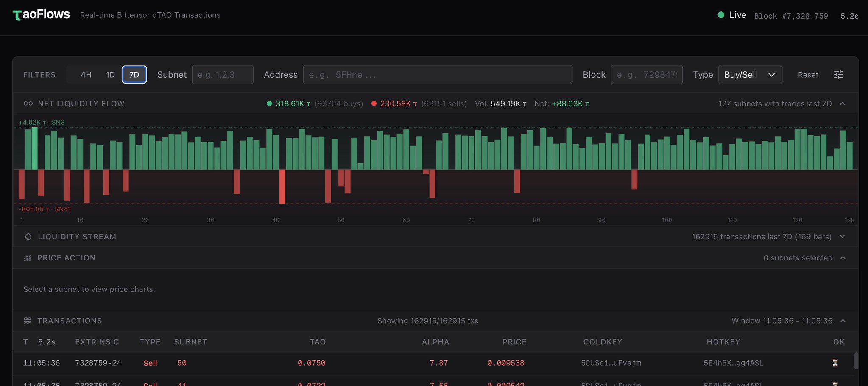Click the hourglass icon in first transaction row
868x386 pixels.
point(835,363)
